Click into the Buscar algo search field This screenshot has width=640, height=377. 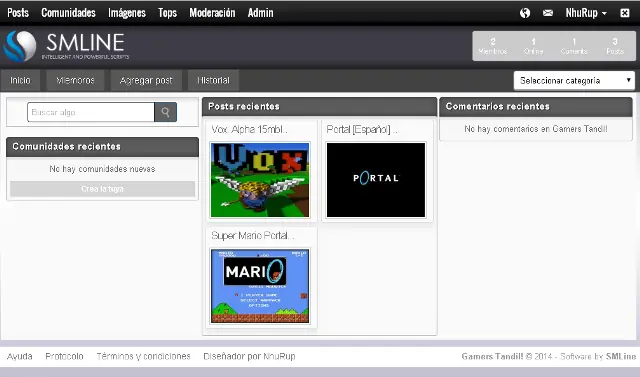[91, 112]
